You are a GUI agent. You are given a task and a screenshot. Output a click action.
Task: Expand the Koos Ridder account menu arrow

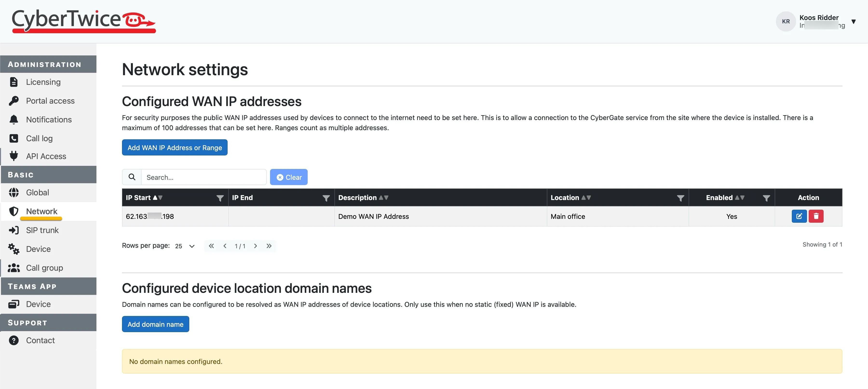[x=854, y=21]
